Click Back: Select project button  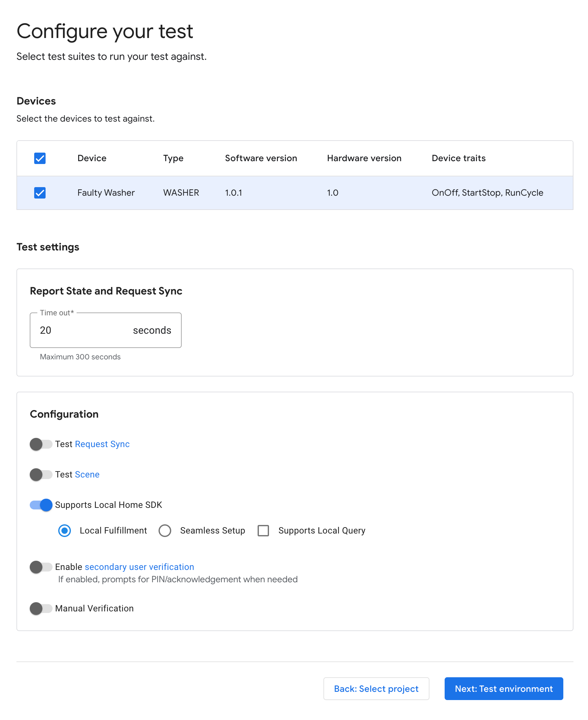point(376,688)
